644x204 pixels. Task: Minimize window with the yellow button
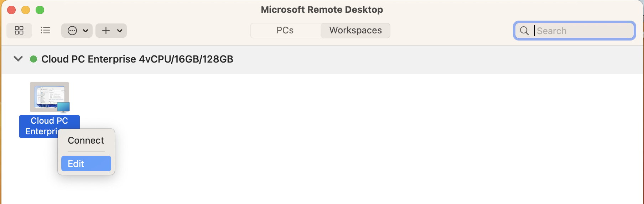coord(26,10)
